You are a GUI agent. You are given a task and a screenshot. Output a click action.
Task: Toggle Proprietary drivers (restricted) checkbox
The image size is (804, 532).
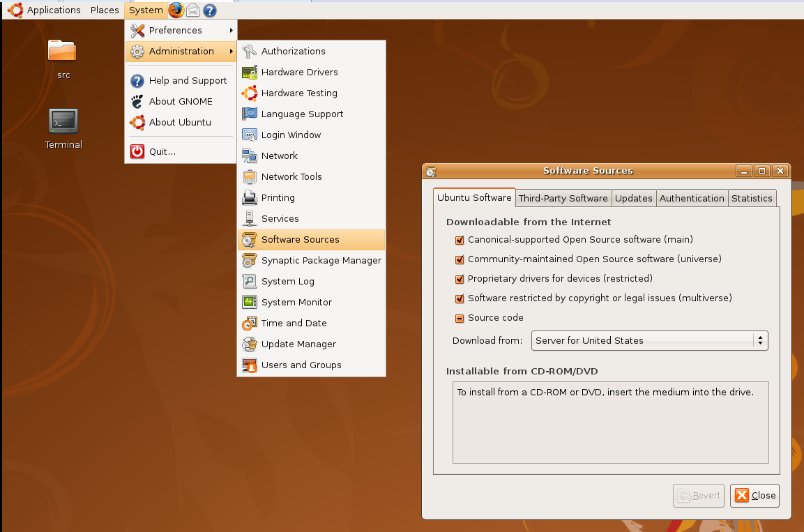[x=460, y=279]
